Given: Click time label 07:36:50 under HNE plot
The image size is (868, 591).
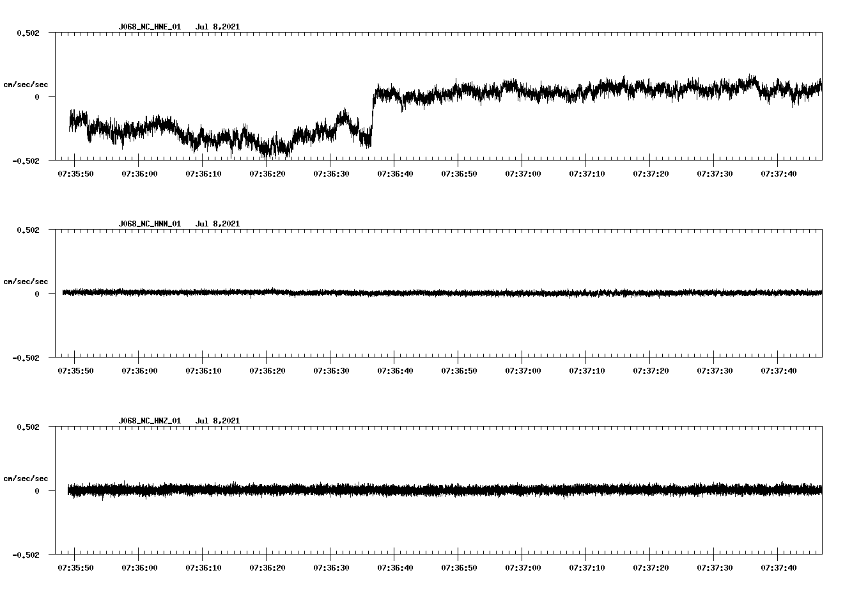Looking at the screenshot, I should click(459, 174).
